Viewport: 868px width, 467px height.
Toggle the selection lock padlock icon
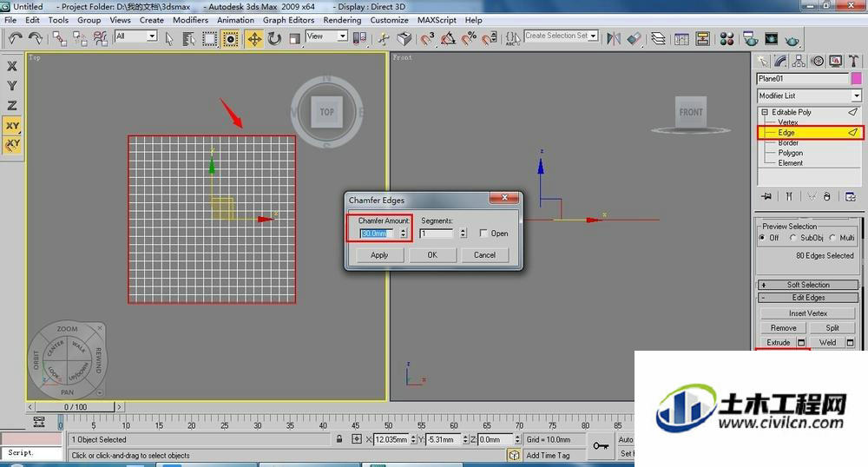point(339,438)
